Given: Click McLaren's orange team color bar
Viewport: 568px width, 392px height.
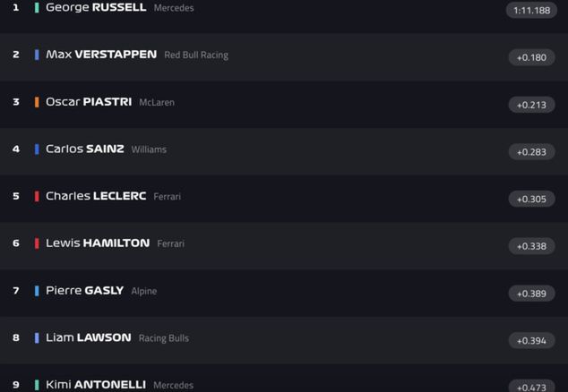Looking at the screenshot, I should pos(37,102).
